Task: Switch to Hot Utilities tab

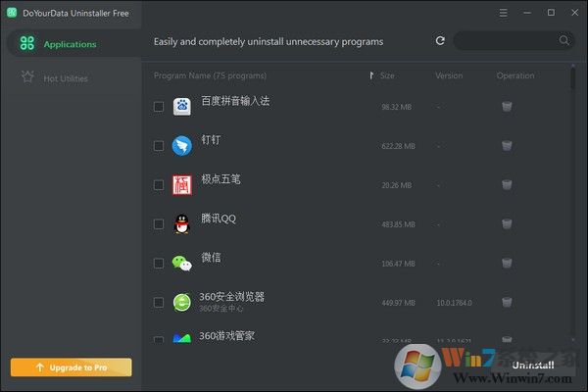Action: [72, 78]
